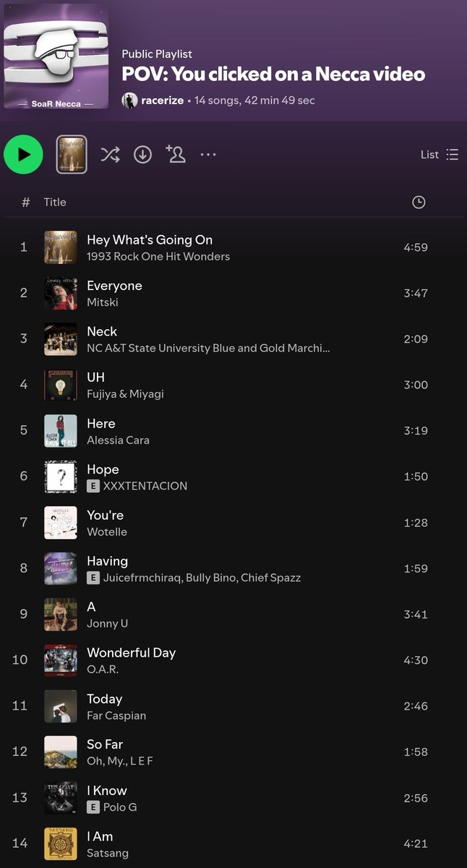Click the clock duration column header
The height and width of the screenshot is (868, 467).
(419, 203)
